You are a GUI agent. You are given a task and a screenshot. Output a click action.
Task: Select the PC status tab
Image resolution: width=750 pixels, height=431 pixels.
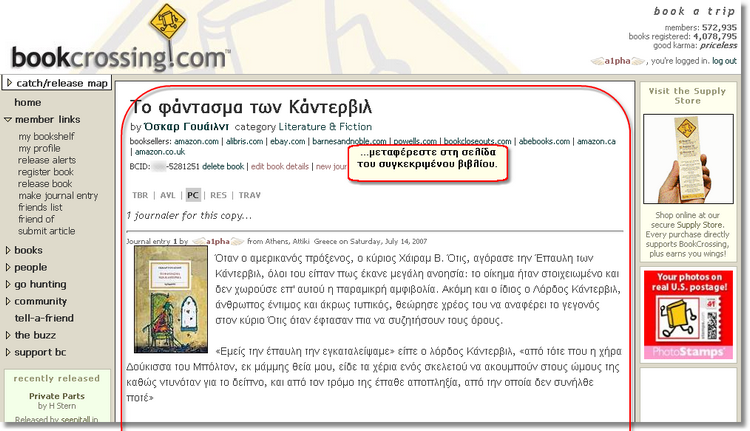tap(192, 194)
